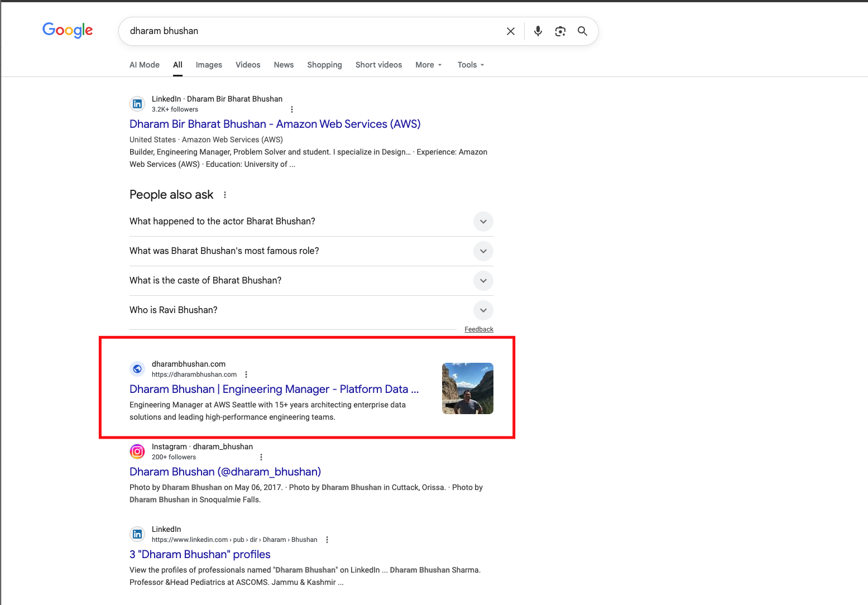Click the Feedback link

click(x=479, y=329)
